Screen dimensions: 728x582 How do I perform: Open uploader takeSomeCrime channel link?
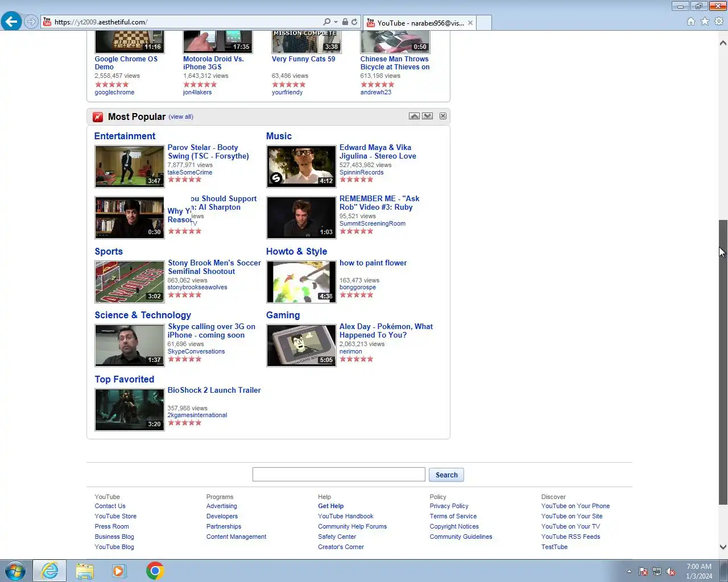pyautogui.click(x=189, y=172)
